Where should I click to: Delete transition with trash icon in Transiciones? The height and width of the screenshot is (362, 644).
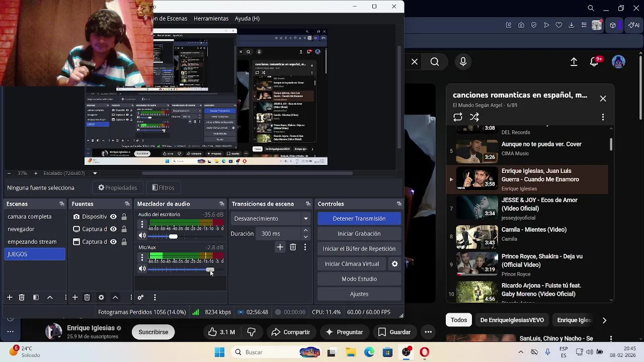point(293,247)
